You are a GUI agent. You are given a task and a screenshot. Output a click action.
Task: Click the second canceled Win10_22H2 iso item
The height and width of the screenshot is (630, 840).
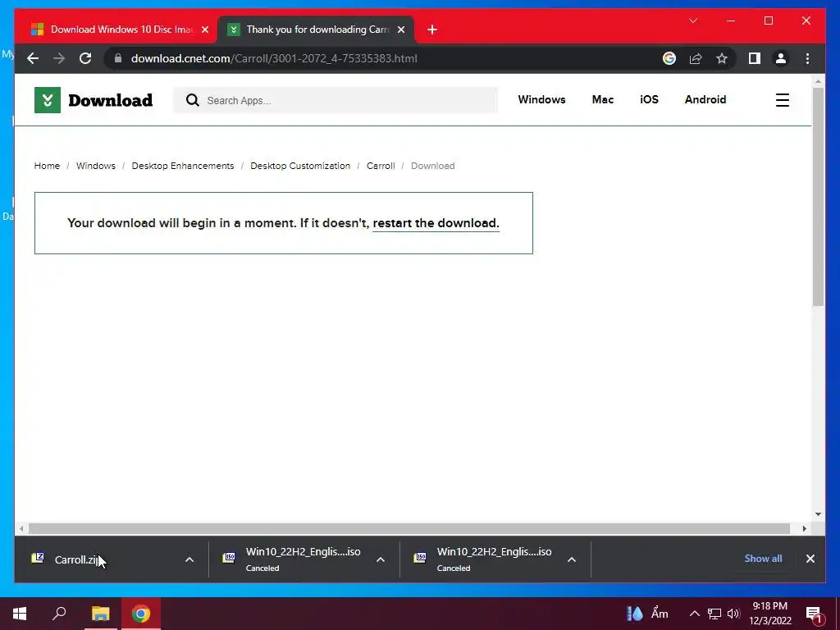pyautogui.click(x=485, y=559)
